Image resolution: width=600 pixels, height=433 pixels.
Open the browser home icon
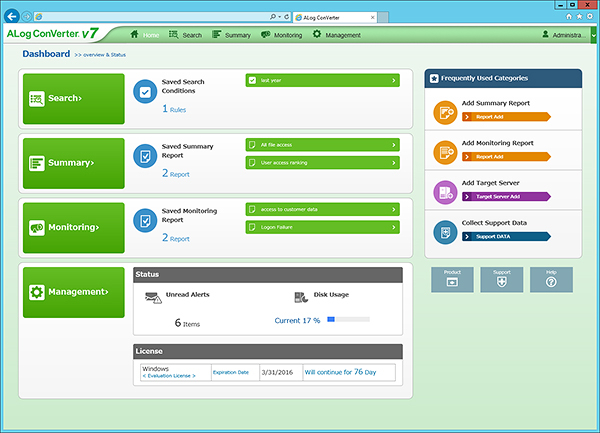click(x=569, y=16)
